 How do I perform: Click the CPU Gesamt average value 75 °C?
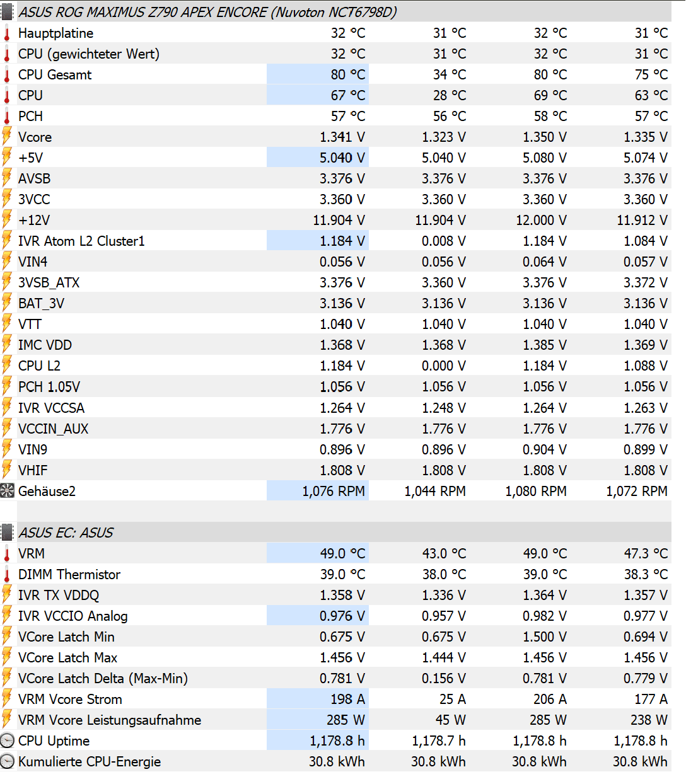click(651, 74)
